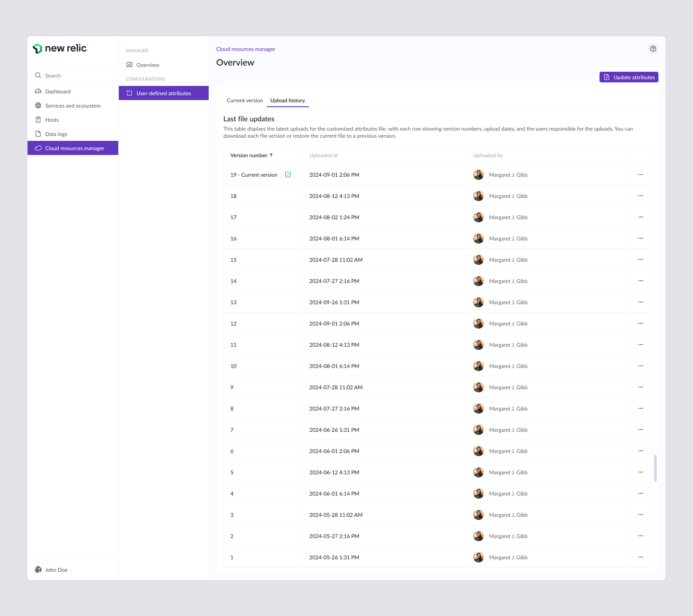Viewport: 693px width, 616px height.
Task: Click upload date '2024-09-26 1:31 PM' for version 13
Action: pyautogui.click(x=334, y=302)
